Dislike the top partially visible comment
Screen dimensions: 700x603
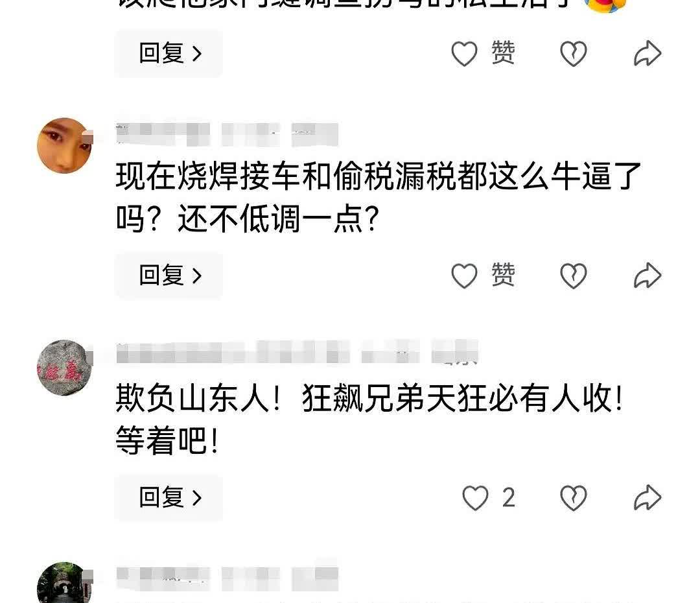tap(573, 54)
